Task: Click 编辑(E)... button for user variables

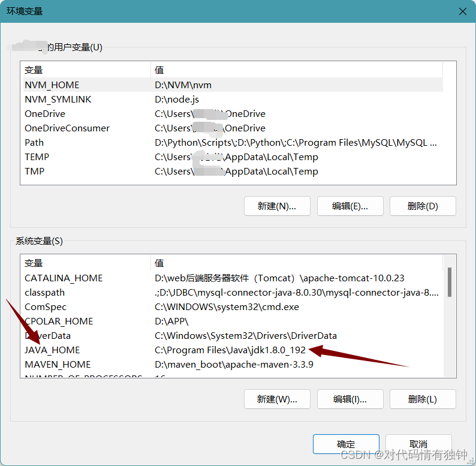Action: click(x=350, y=206)
